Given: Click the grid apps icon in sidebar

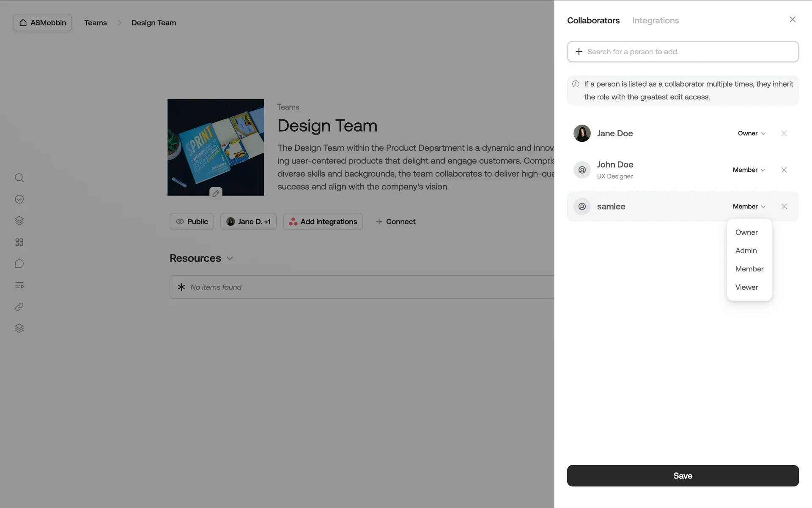Looking at the screenshot, I should (19, 242).
